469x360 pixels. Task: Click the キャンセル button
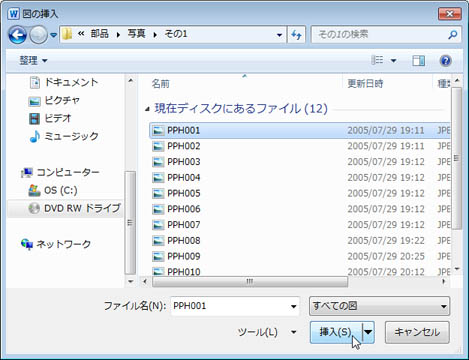[417, 332]
